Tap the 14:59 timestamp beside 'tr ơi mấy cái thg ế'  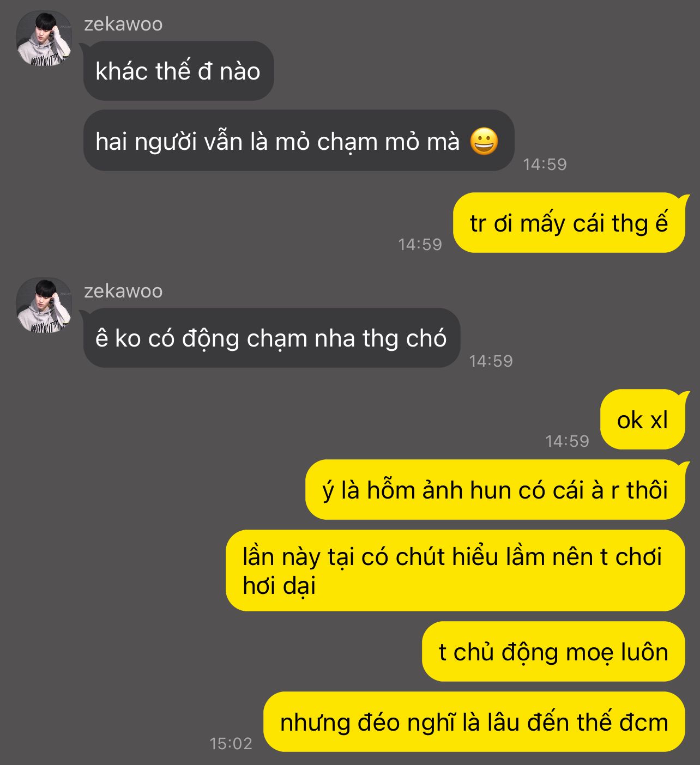click(420, 244)
